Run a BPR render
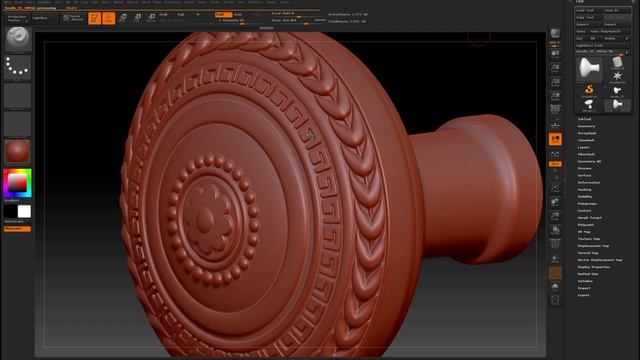The height and width of the screenshot is (360, 640). coord(555,33)
